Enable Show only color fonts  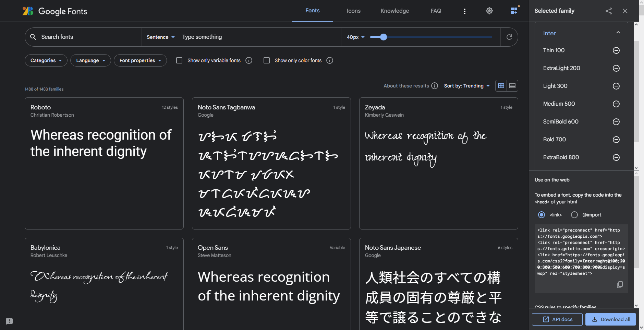[x=267, y=60]
